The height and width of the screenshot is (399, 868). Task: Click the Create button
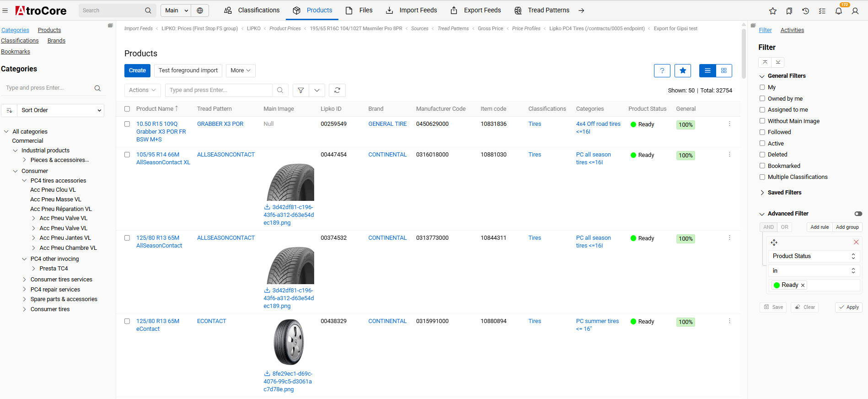[x=137, y=70]
